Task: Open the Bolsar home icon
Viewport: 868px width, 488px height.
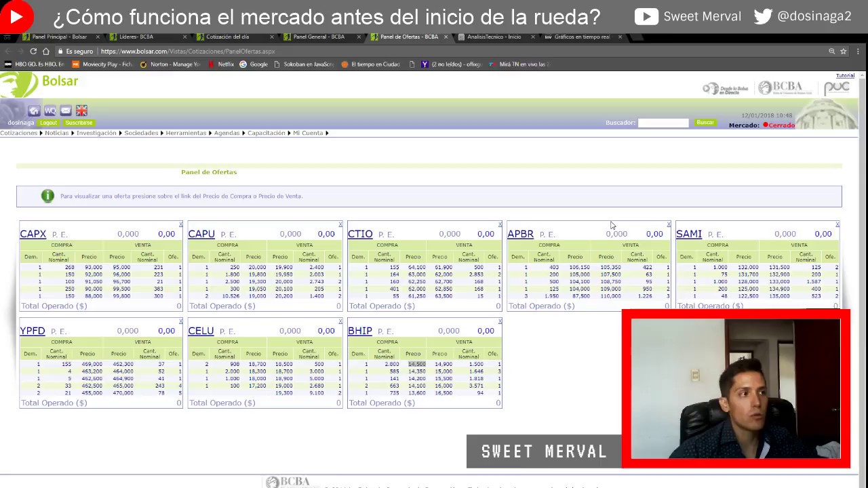Action: point(34,110)
